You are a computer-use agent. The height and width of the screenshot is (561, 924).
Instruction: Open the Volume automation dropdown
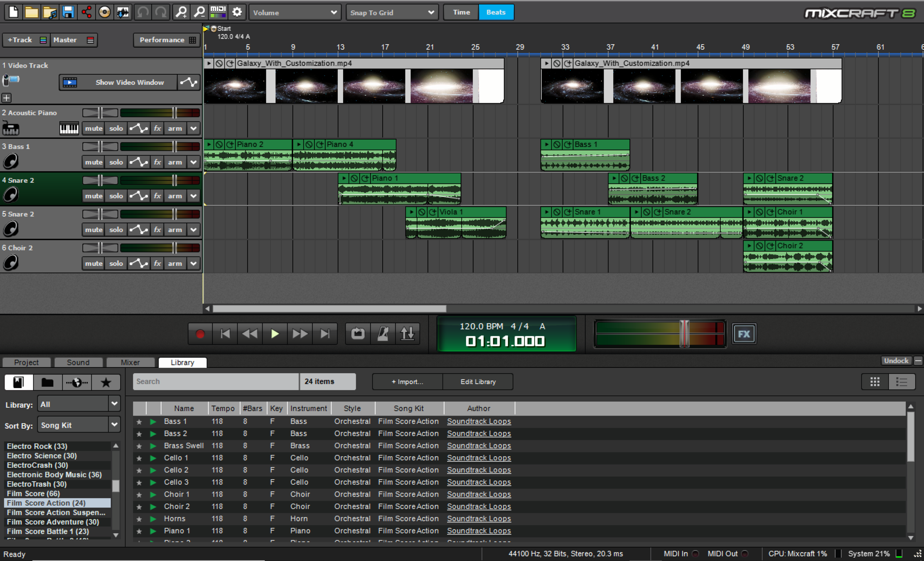[295, 12]
